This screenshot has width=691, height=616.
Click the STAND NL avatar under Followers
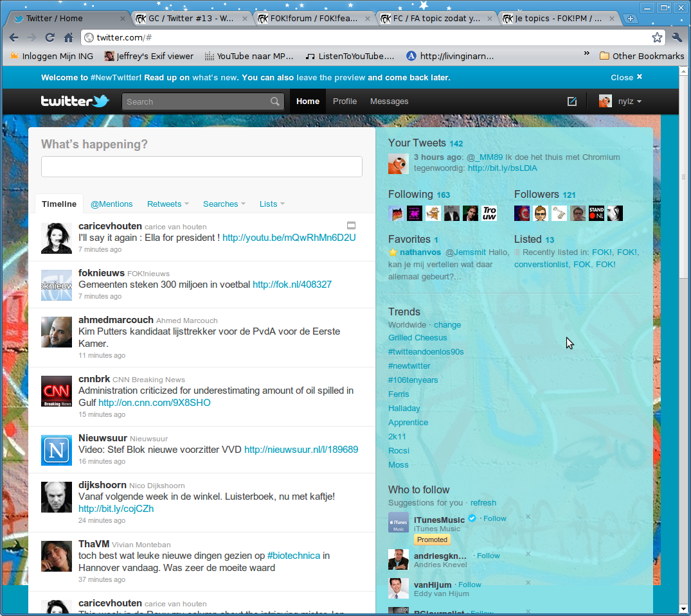pos(597,213)
